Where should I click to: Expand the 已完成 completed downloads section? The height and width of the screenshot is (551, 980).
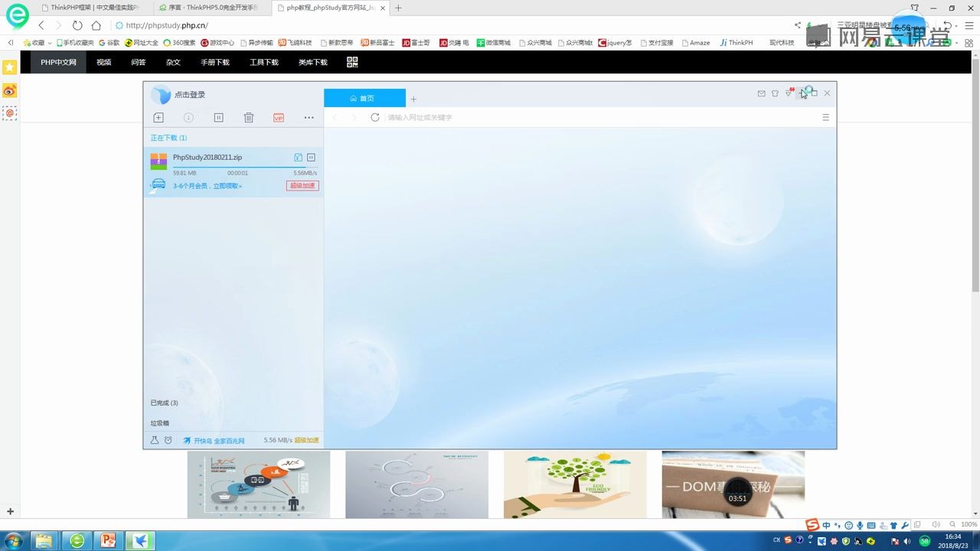coord(164,402)
